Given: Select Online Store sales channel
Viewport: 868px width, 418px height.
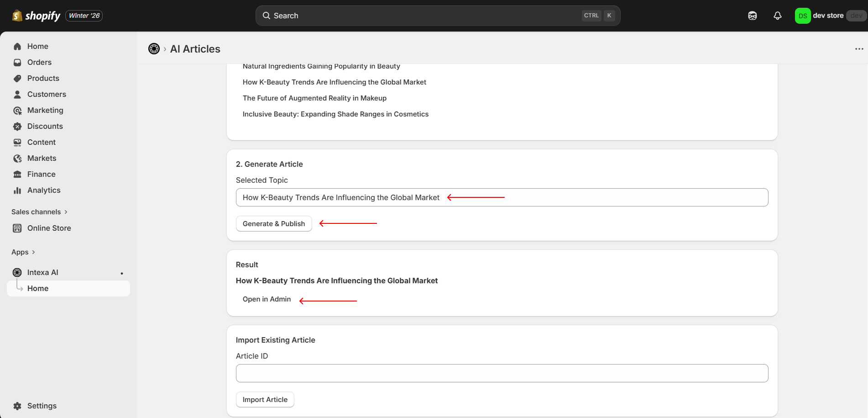Looking at the screenshot, I should 49,228.
